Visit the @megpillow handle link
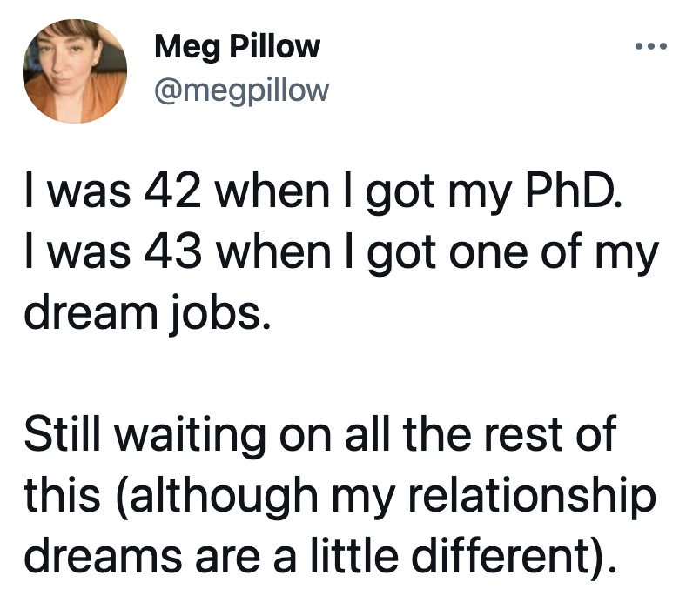686x616 pixels. click(241, 91)
